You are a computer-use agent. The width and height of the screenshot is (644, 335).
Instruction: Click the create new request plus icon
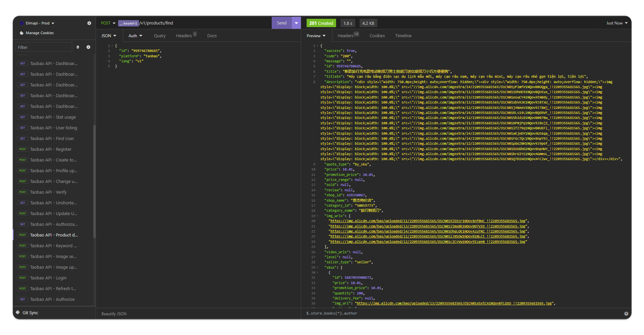[x=88, y=47]
